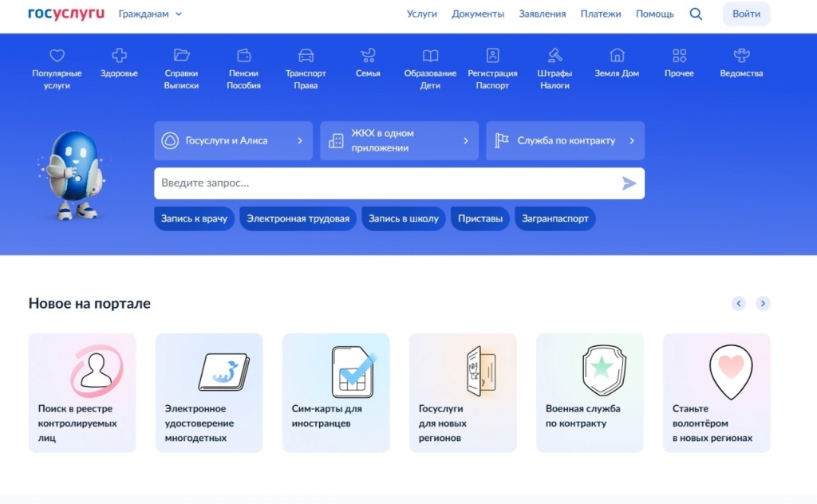Screen dimensions: 817x504
Task: Click the search magnifier icon in header
Action: coord(696,14)
